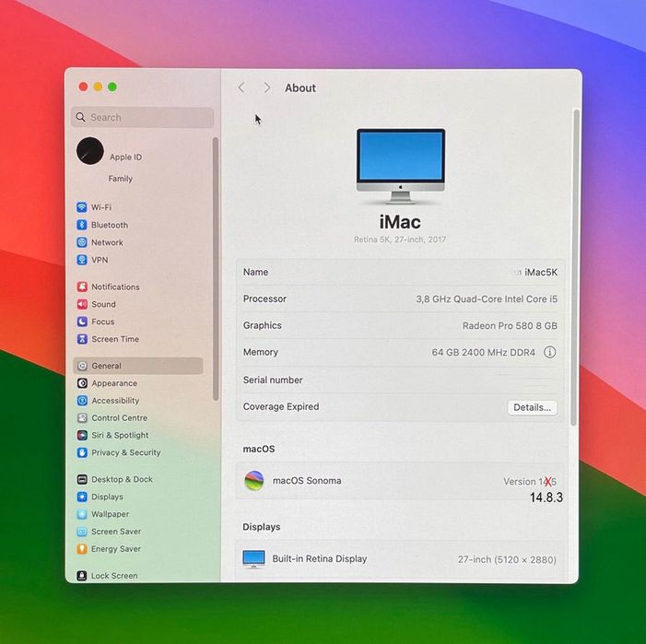Click the Apple ID profile avatar

click(x=89, y=151)
